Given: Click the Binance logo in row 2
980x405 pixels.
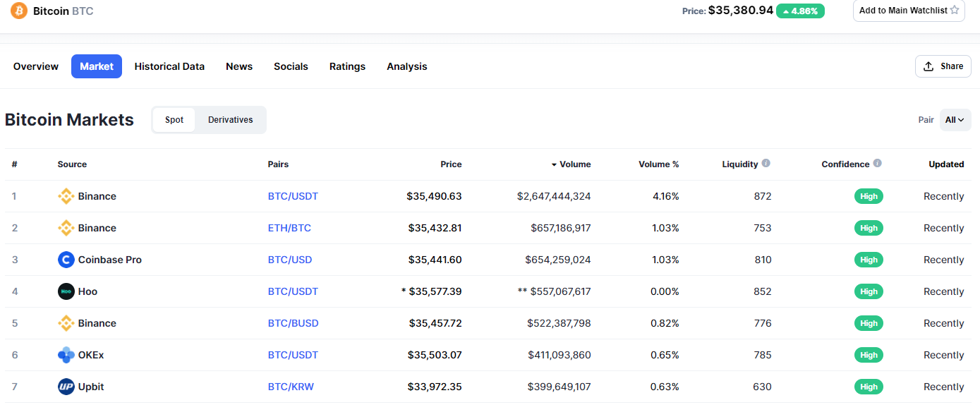Looking at the screenshot, I should click(66, 228).
